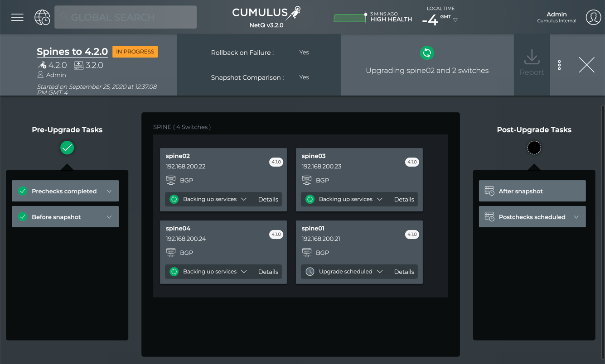Click the Prechecks completed checkmark
Image resolution: width=605 pixels, height=364 pixels.
(23, 191)
